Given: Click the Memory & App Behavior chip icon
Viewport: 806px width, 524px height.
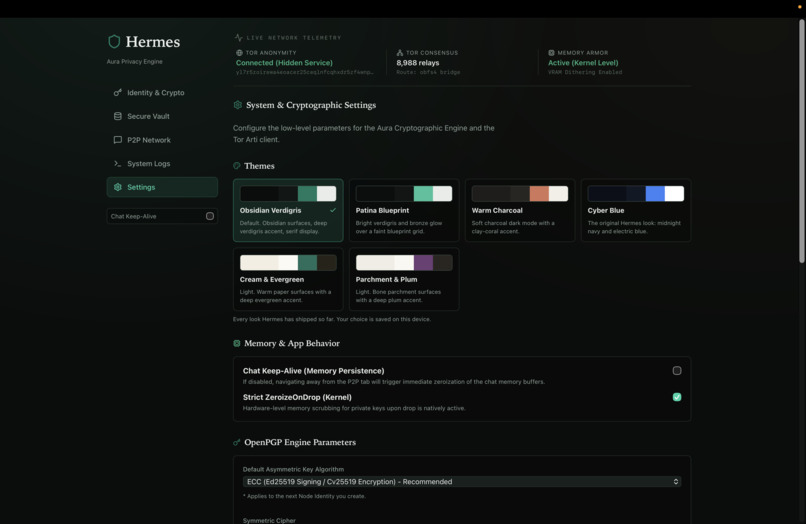Looking at the screenshot, I should [236, 343].
